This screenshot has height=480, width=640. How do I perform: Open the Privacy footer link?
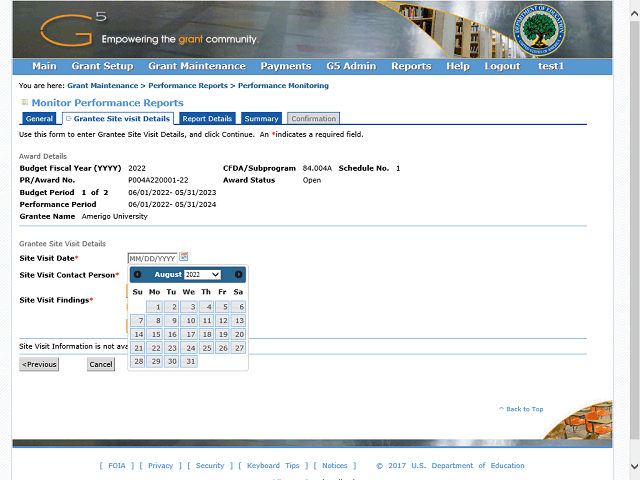coord(160,466)
